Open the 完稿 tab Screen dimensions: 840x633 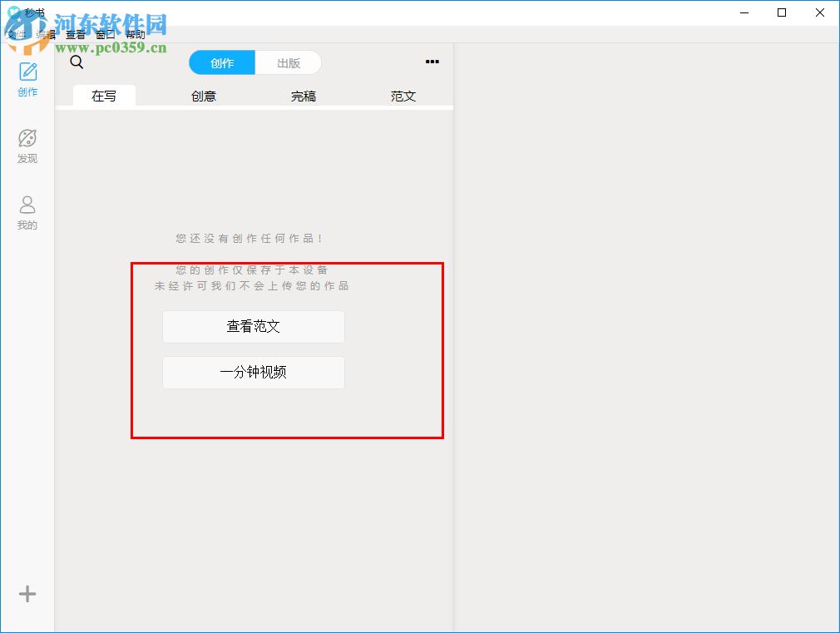pos(303,96)
